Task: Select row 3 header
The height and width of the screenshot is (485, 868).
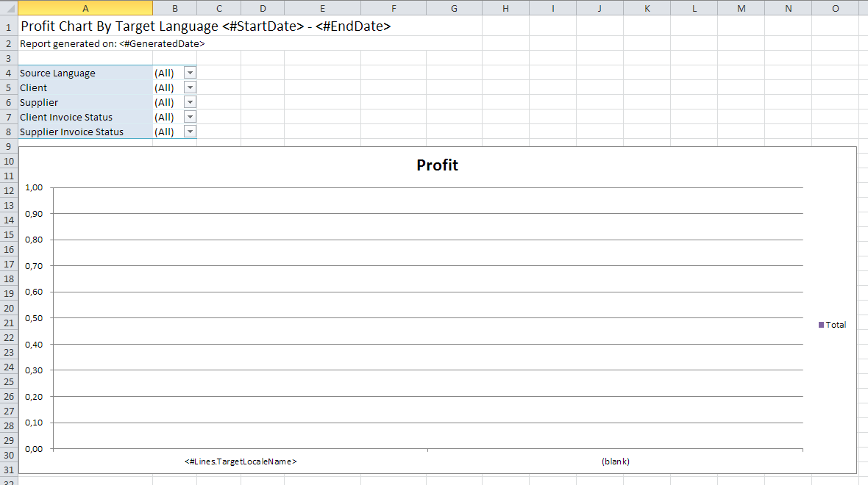Action: coord(9,57)
